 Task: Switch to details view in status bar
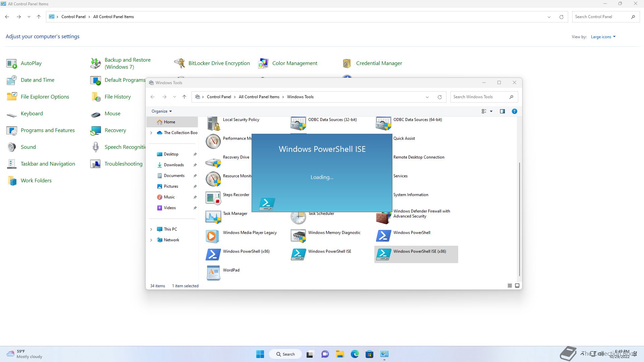pyautogui.click(x=509, y=286)
